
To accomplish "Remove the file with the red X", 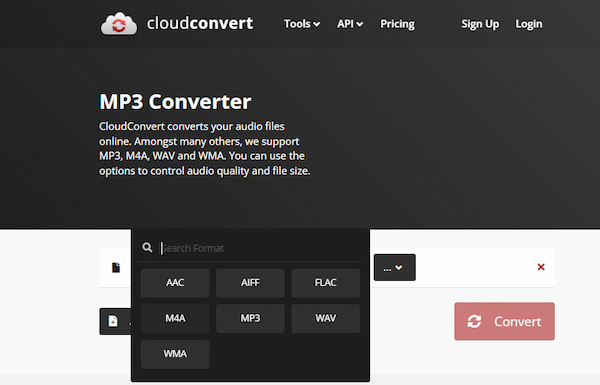I will (x=541, y=267).
